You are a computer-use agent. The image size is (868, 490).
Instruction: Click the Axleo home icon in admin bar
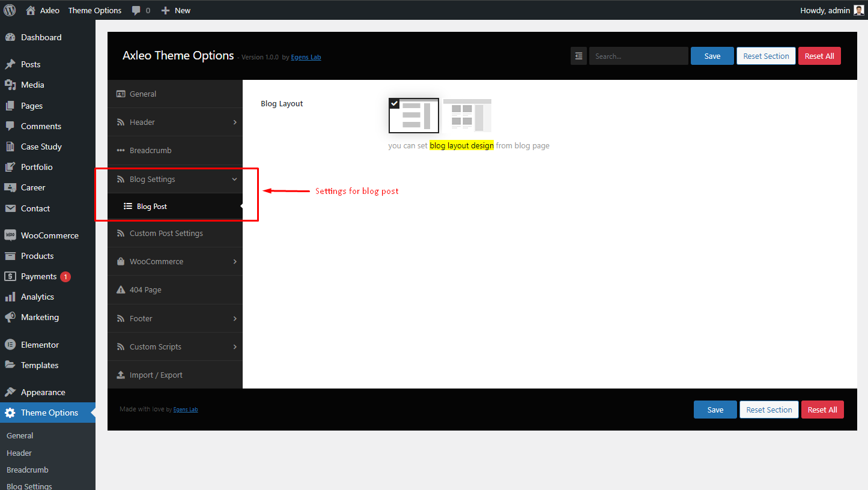tap(31, 10)
